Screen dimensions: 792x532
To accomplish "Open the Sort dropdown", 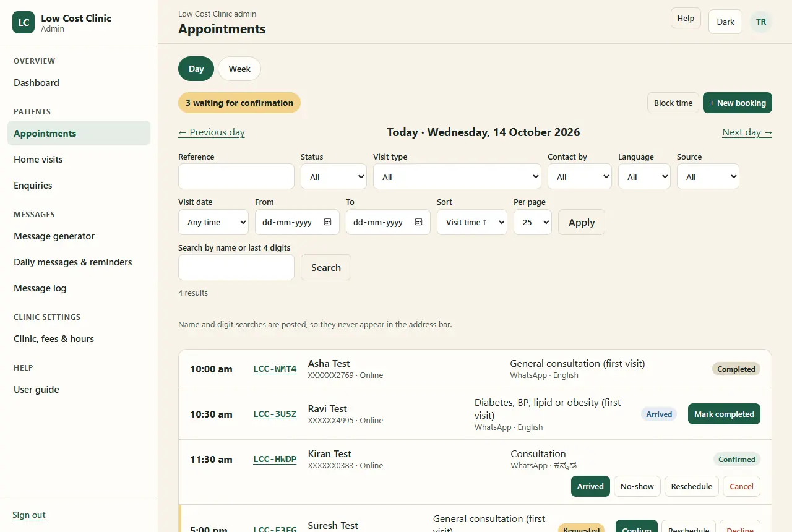I will [x=472, y=222].
